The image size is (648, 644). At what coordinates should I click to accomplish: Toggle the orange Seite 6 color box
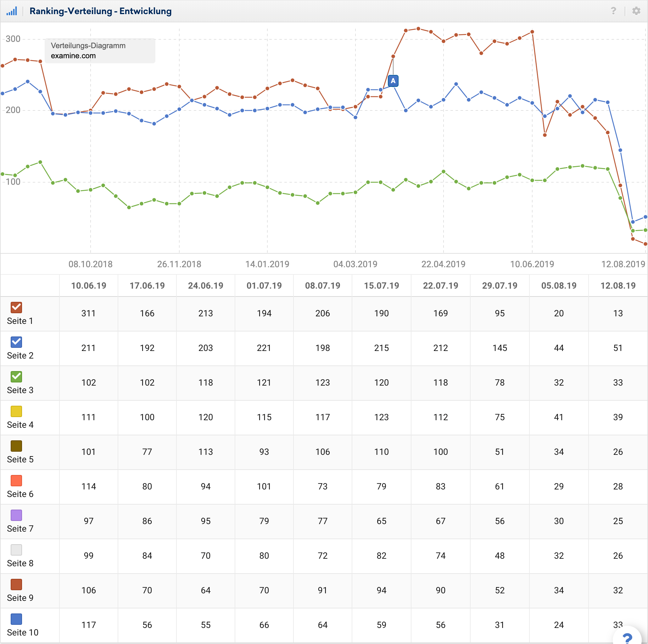click(x=16, y=480)
